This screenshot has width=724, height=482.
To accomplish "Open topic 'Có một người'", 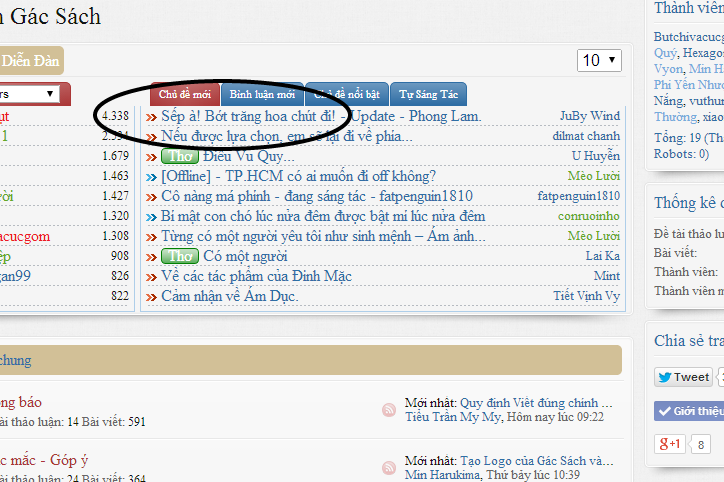I will (x=245, y=256).
